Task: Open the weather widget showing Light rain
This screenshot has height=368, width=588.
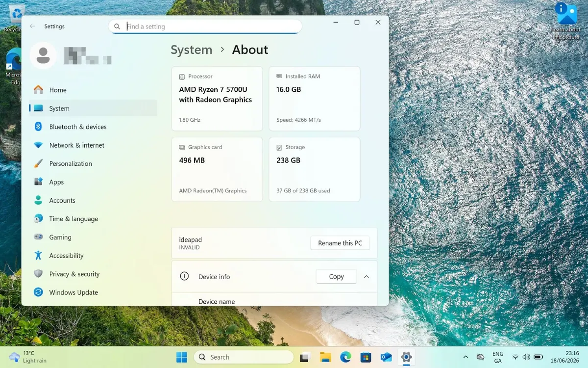Action: [x=28, y=357]
